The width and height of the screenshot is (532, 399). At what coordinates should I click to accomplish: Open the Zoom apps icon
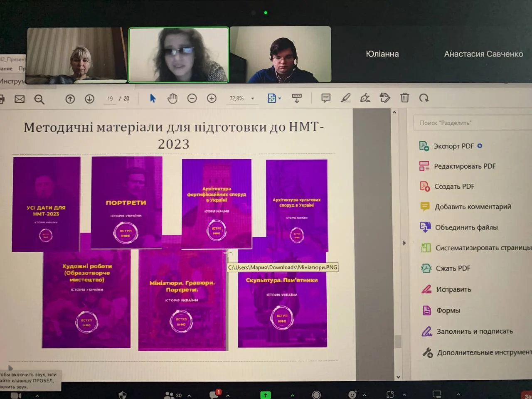[x=390, y=394]
